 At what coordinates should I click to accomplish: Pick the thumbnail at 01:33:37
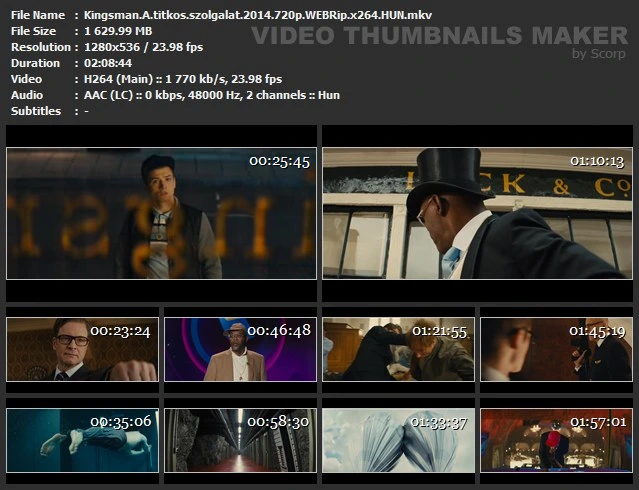[x=399, y=440]
